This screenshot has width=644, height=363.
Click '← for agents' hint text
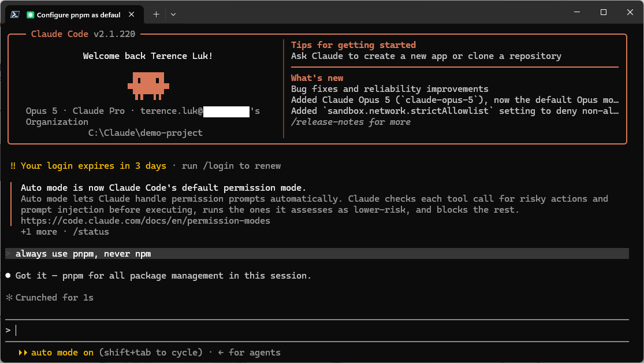pos(249,353)
